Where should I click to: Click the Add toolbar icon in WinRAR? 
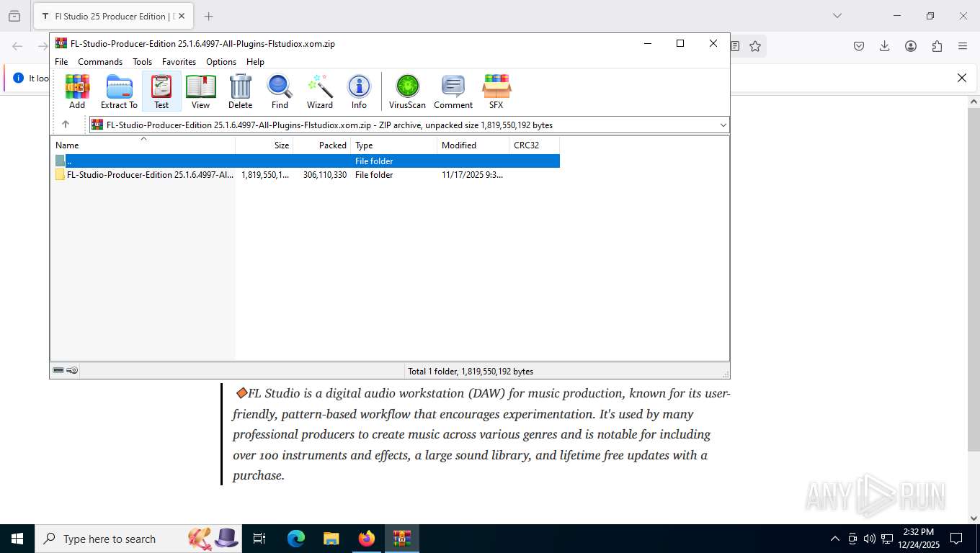click(x=77, y=91)
